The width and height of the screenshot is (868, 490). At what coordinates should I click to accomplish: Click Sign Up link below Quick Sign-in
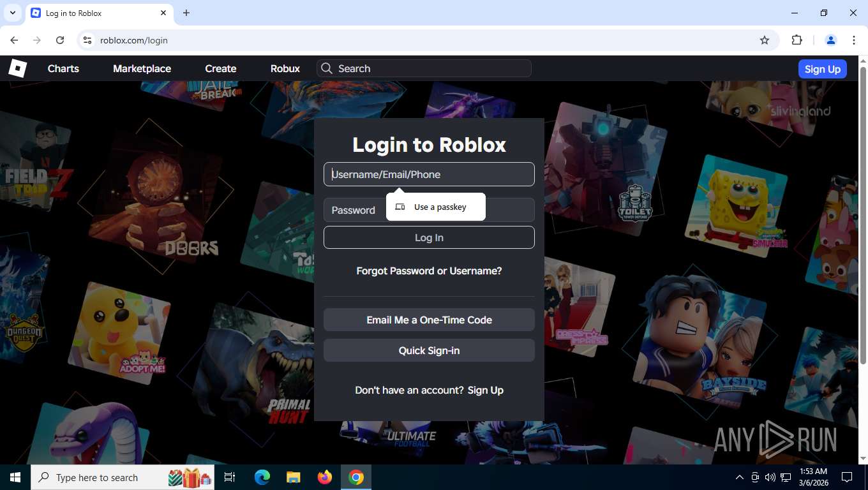(x=486, y=390)
